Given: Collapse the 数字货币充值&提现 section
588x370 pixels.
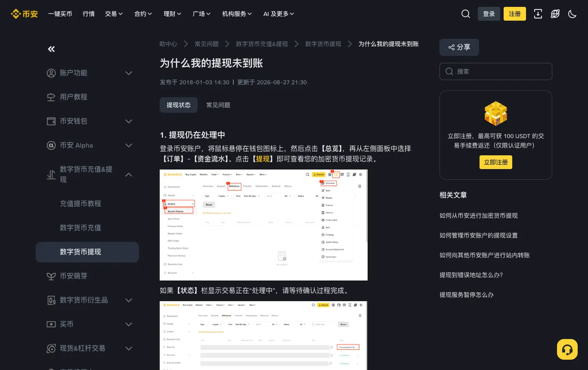Looking at the screenshot, I should (x=129, y=175).
